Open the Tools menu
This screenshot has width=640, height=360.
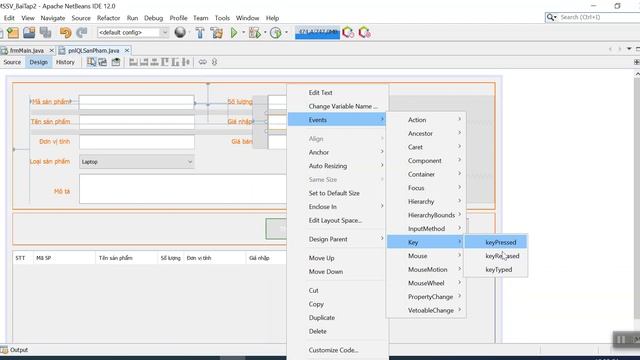tap(222, 18)
